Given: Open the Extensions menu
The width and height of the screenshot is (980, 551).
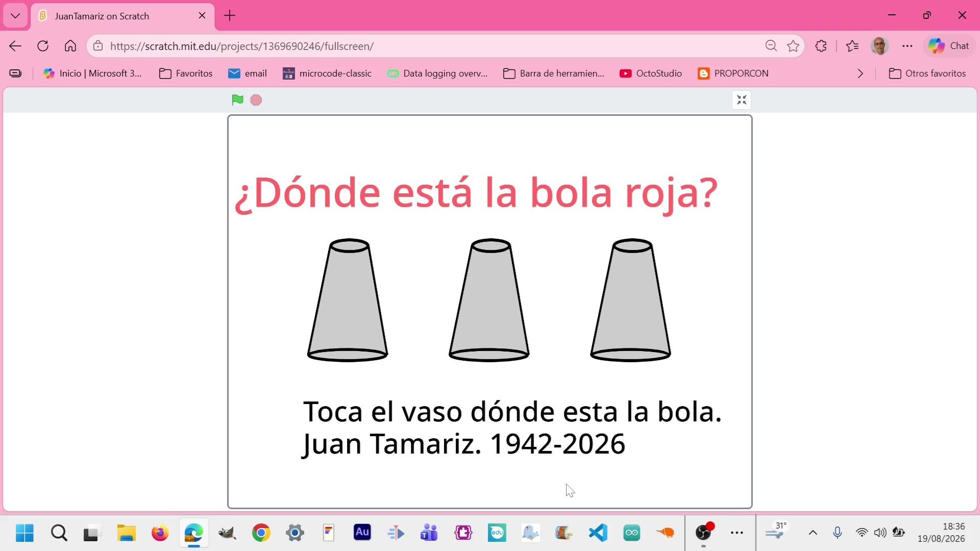Looking at the screenshot, I should tap(821, 46).
